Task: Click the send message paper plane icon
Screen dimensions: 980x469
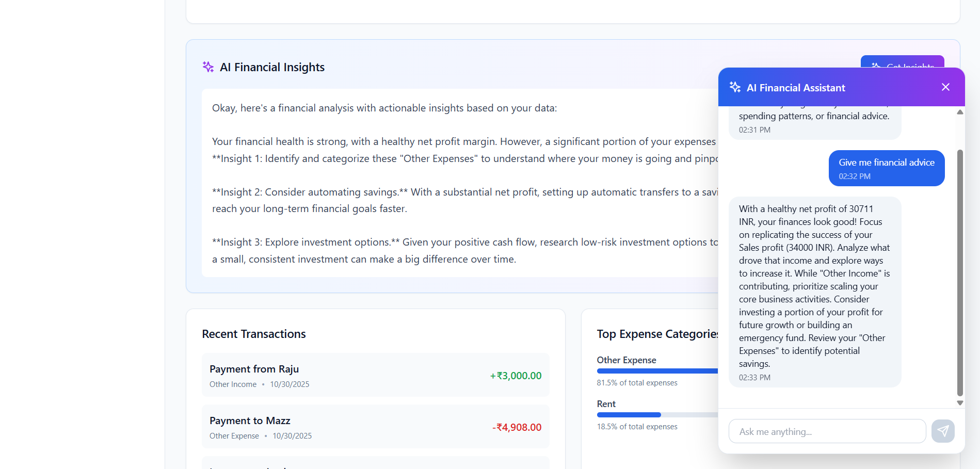Action: pyautogui.click(x=943, y=431)
